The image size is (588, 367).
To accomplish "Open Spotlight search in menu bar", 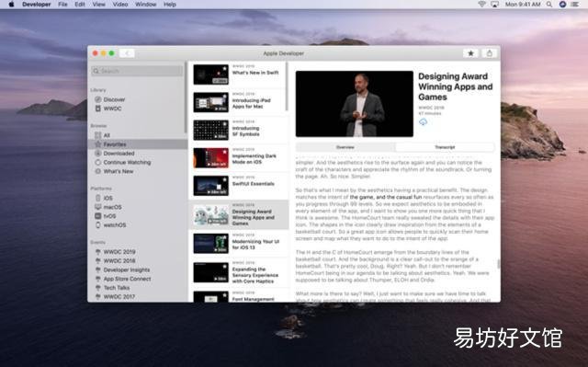I will (x=549, y=5).
